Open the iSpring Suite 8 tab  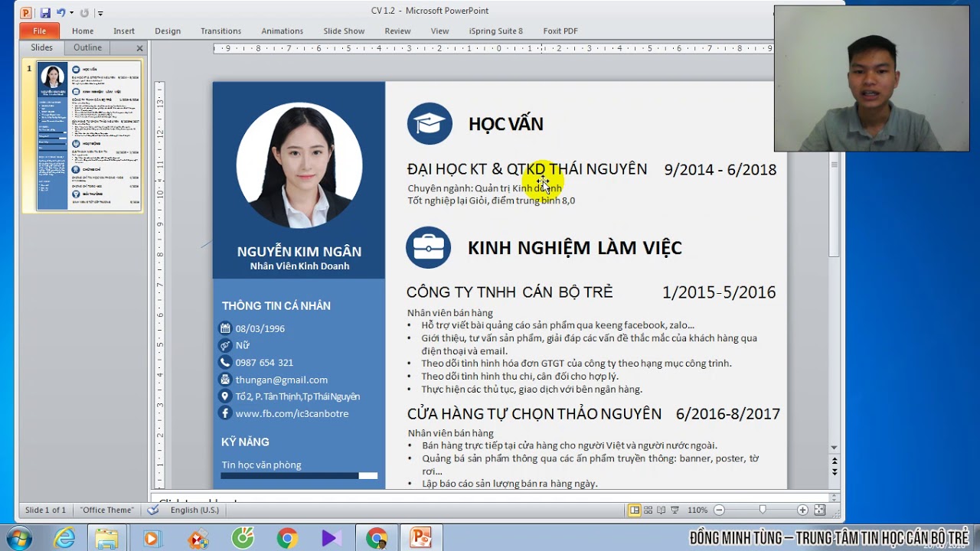496,31
